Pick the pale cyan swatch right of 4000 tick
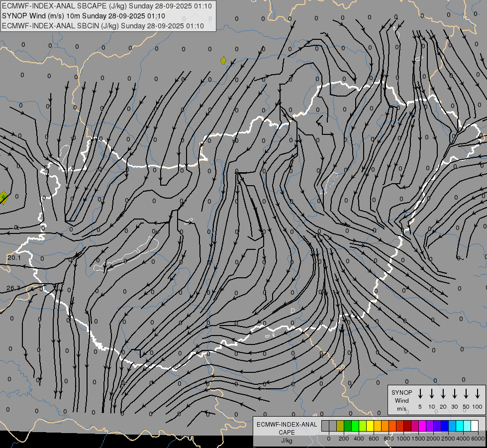Viewport: 487px width, 448px height. (468, 426)
